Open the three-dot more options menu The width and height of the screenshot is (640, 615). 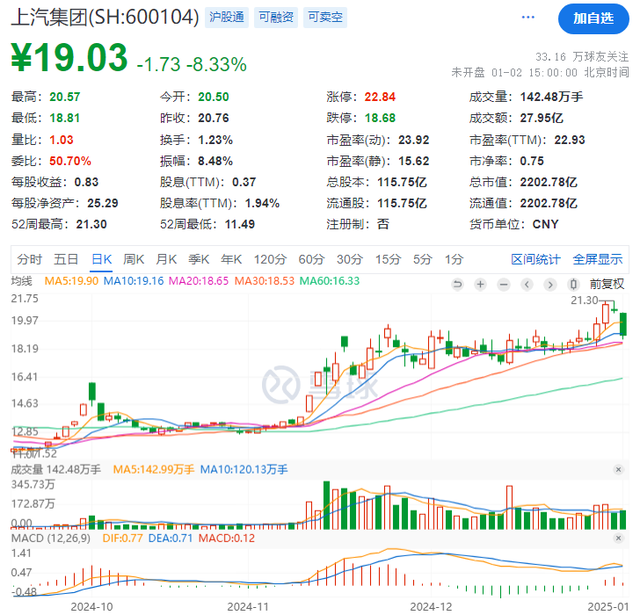[528, 17]
